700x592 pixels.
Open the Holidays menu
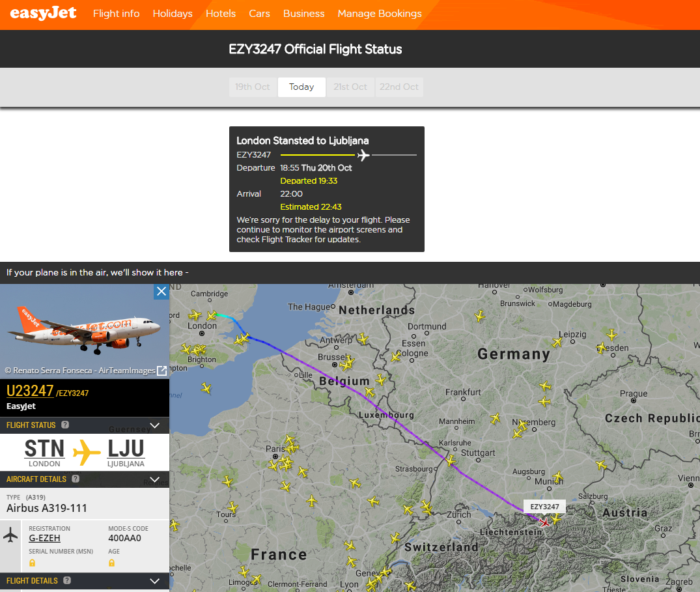[x=172, y=13]
